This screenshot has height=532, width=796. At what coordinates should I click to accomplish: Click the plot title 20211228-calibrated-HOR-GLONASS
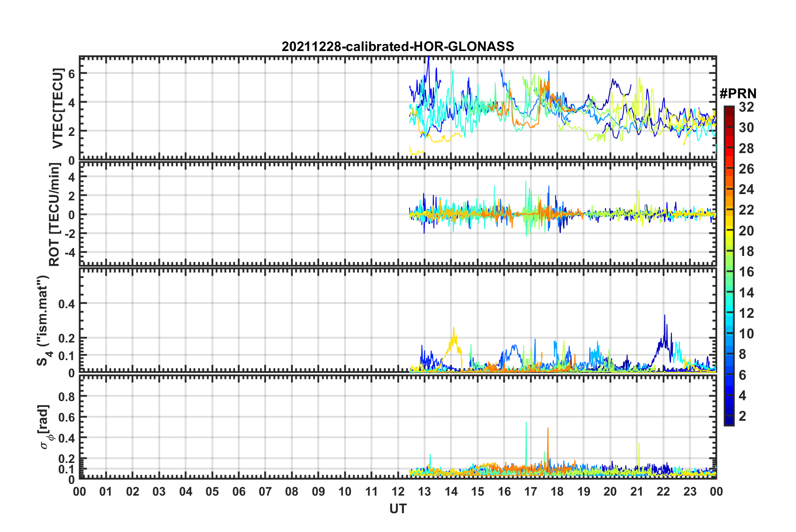tap(398, 46)
